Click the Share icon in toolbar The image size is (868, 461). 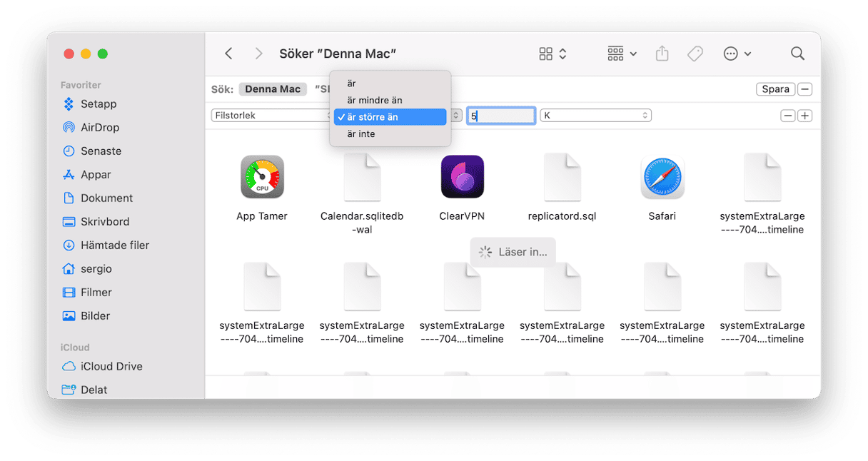coord(662,54)
